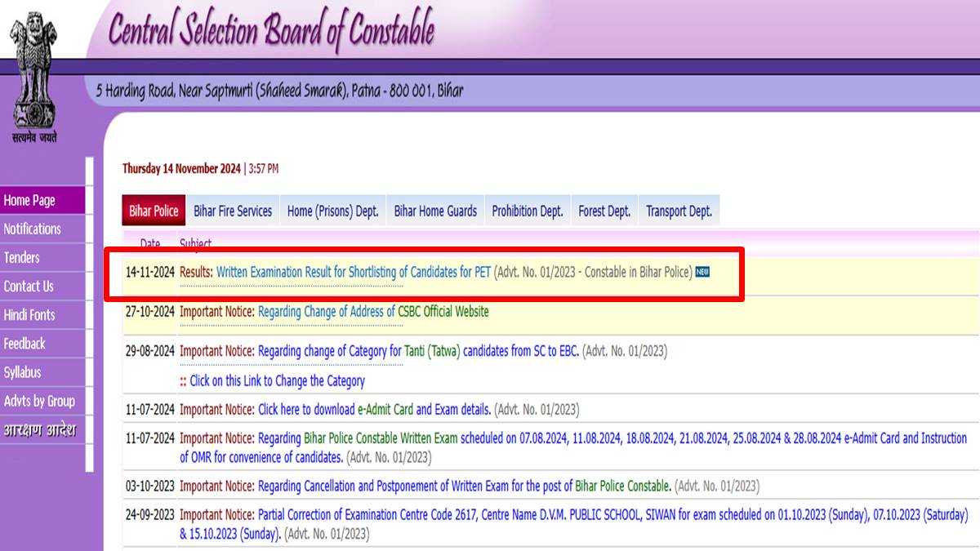
Task: Open the Hindi Fonts page
Action: [32, 314]
